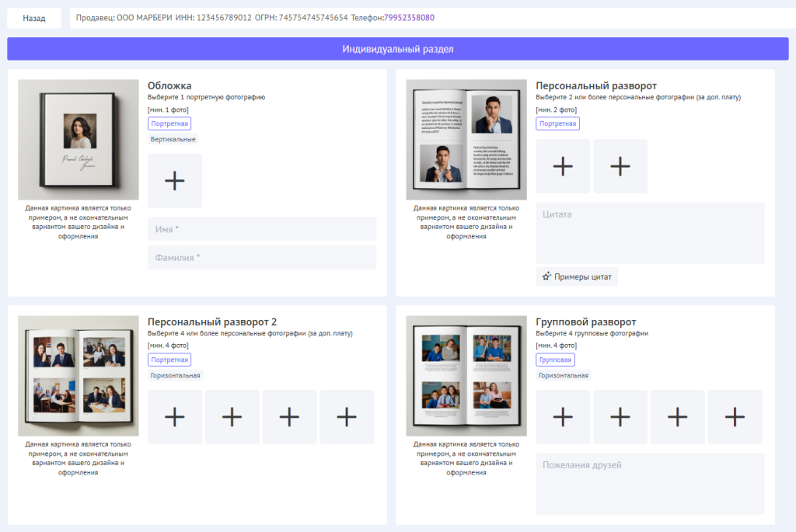Click the seller phone number link
The width and height of the screenshot is (796, 532).
click(409, 17)
